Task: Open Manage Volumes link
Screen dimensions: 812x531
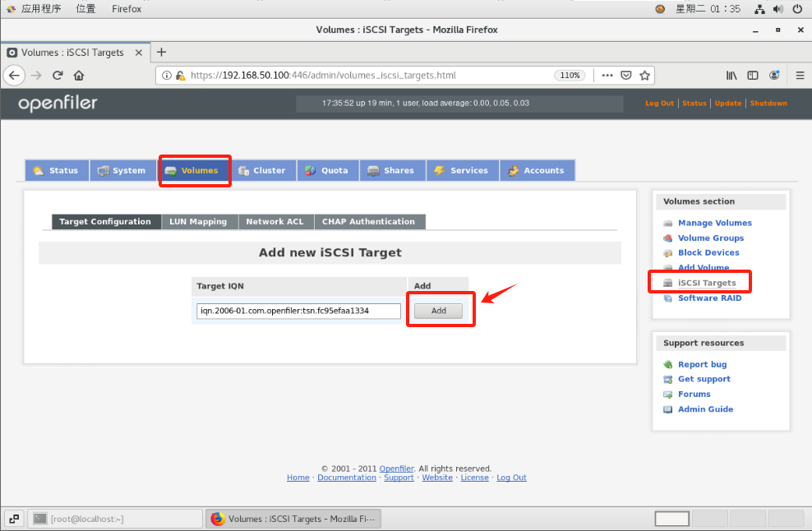Action: [715, 224]
